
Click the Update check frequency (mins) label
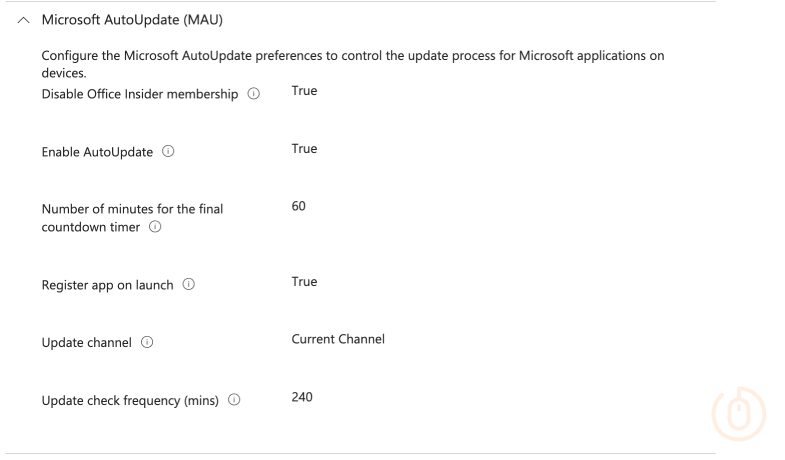132,401
